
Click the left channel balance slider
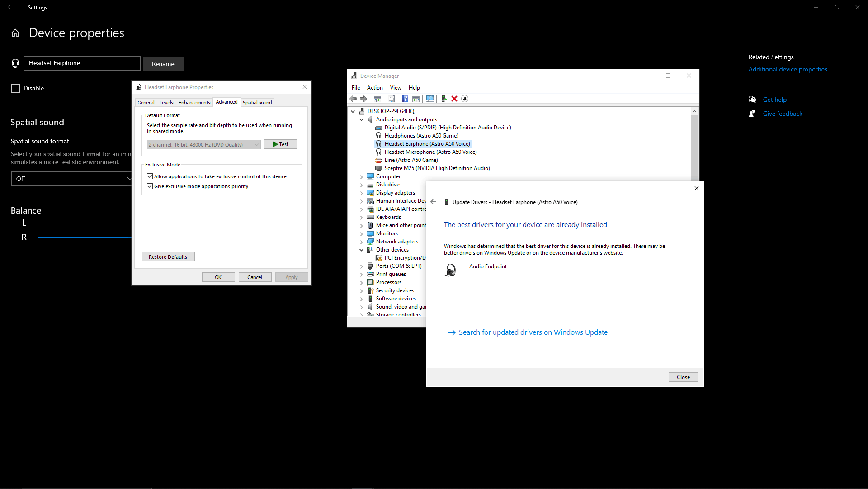pos(84,223)
